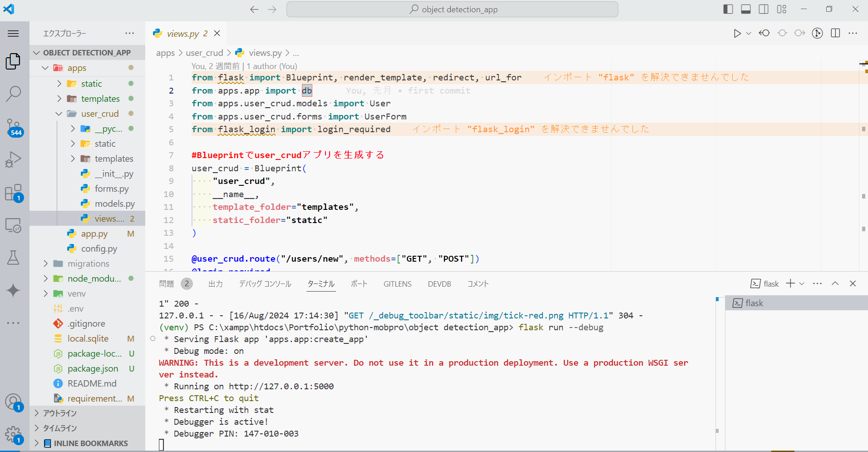Open the DEVDB panel tab
This screenshot has width=868, height=452.
(439, 283)
